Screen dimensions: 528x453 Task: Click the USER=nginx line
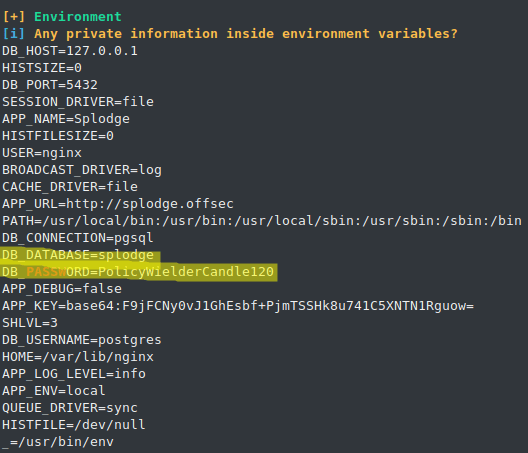pyautogui.click(x=42, y=153)
